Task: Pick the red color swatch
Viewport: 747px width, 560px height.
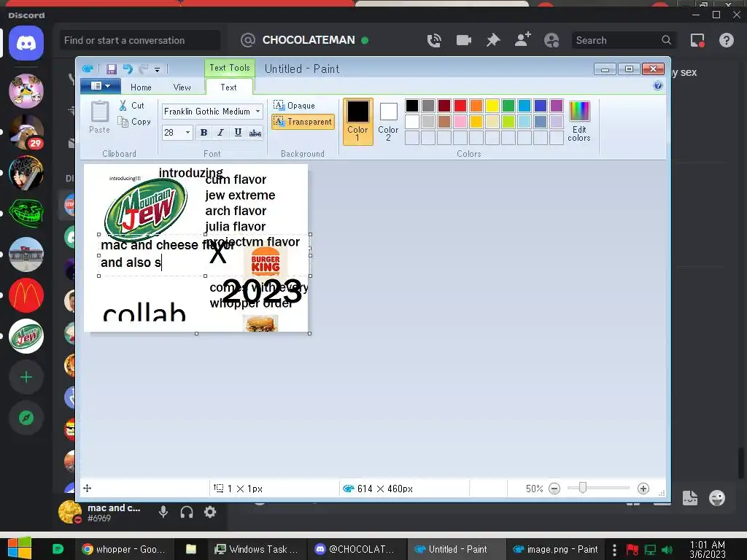Action: click(x=460, y=105)
